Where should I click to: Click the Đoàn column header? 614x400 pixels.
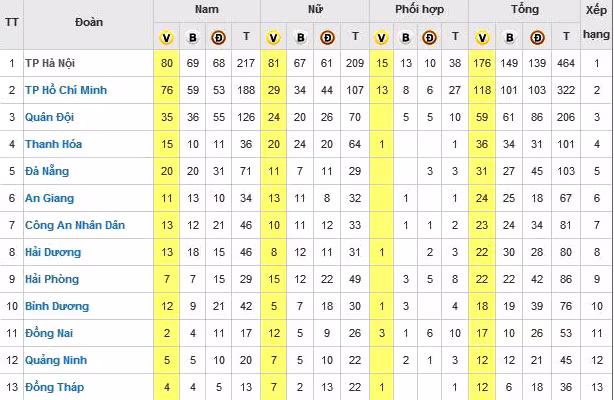88,22
